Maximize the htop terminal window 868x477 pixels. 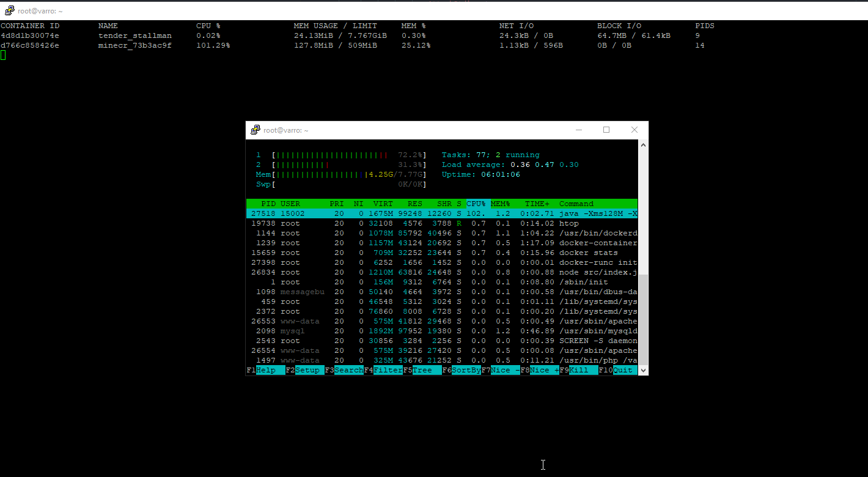pyautogui.click(x=606, y=130)
